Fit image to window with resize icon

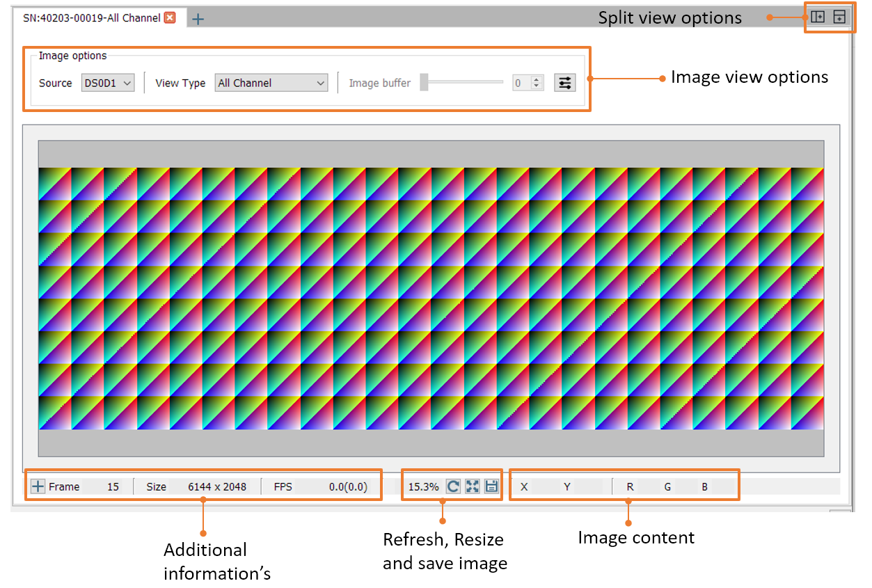pyautogui.click(x=473, y=486)
